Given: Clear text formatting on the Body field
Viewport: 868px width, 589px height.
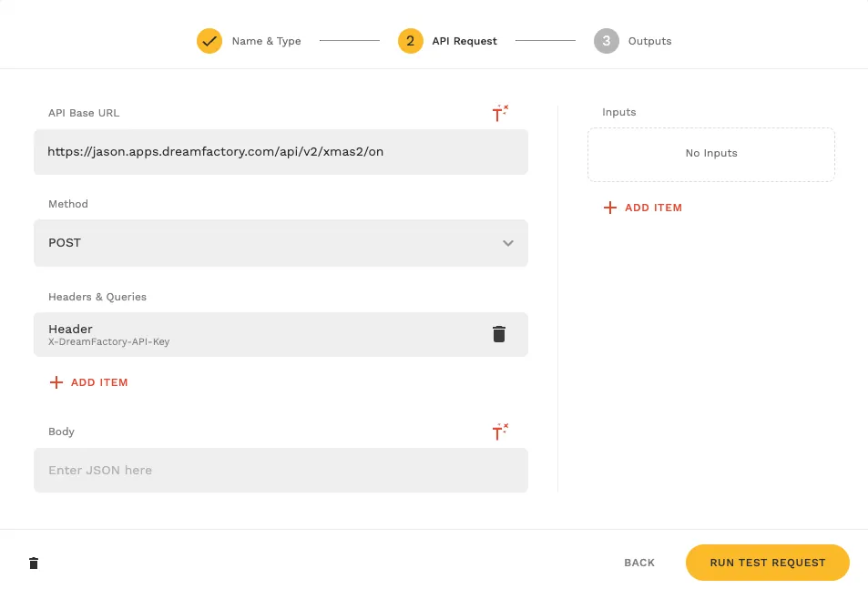Looking at the screenshot, I should pos(499,432).
